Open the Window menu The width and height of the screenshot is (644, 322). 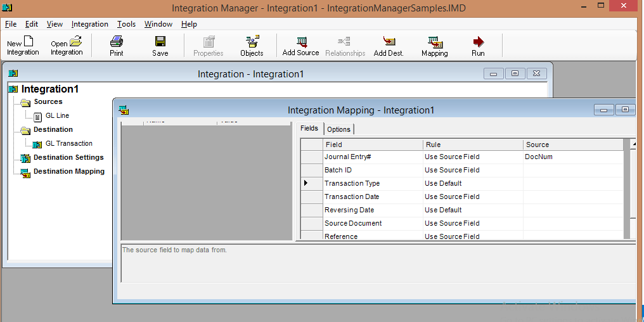(x=158, y=24)
